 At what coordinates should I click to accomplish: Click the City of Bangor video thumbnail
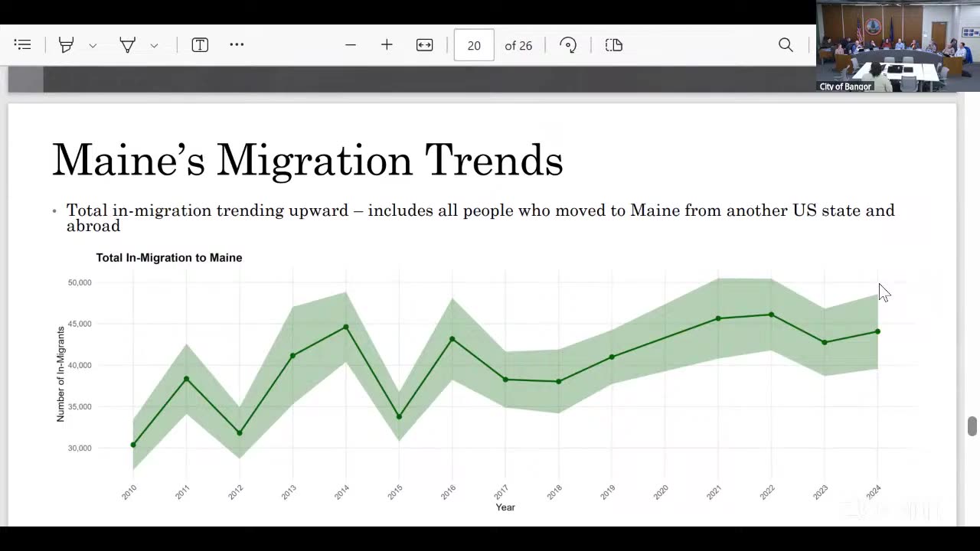coord(897,46)
